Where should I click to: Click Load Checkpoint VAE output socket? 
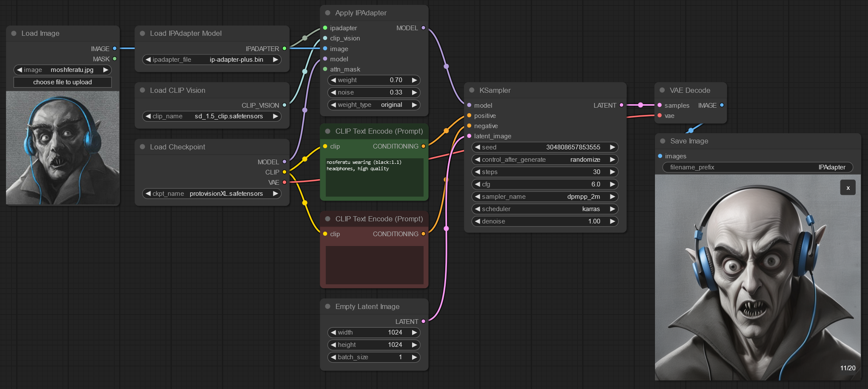[285, 182]
